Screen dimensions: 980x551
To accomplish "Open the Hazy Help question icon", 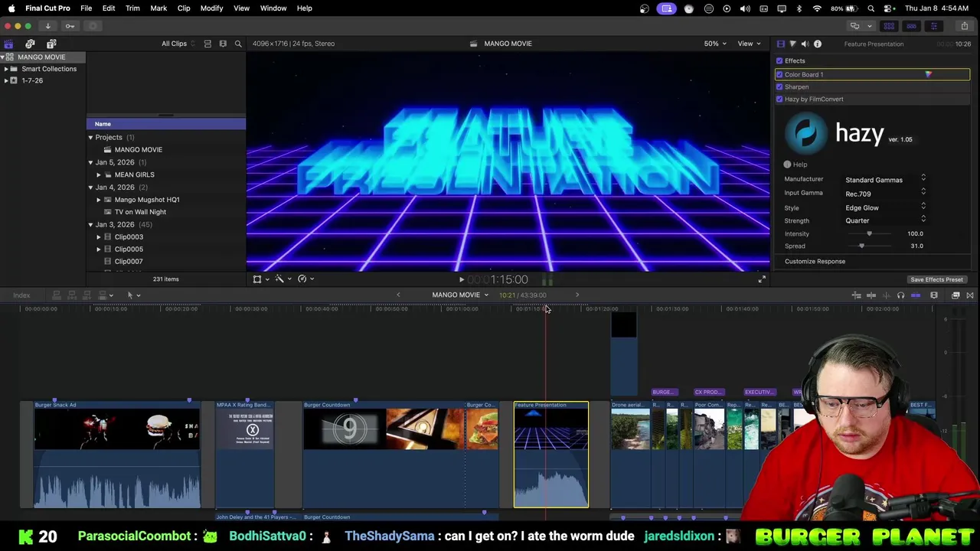I will [787, 165].
